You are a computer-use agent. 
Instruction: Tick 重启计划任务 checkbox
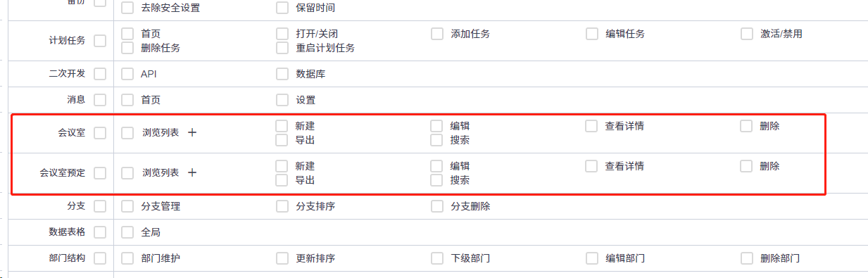(282, 48)
